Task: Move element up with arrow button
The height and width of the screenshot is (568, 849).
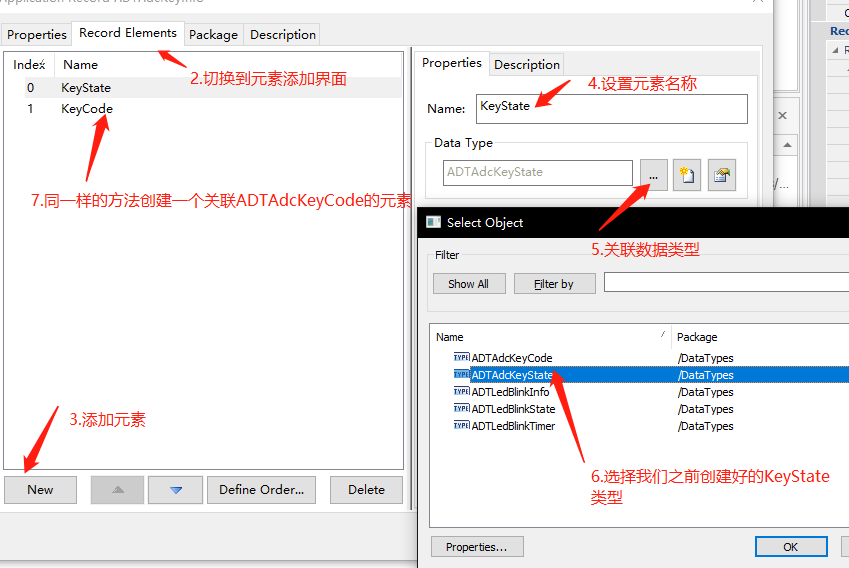Action: [x=117, y=490]
